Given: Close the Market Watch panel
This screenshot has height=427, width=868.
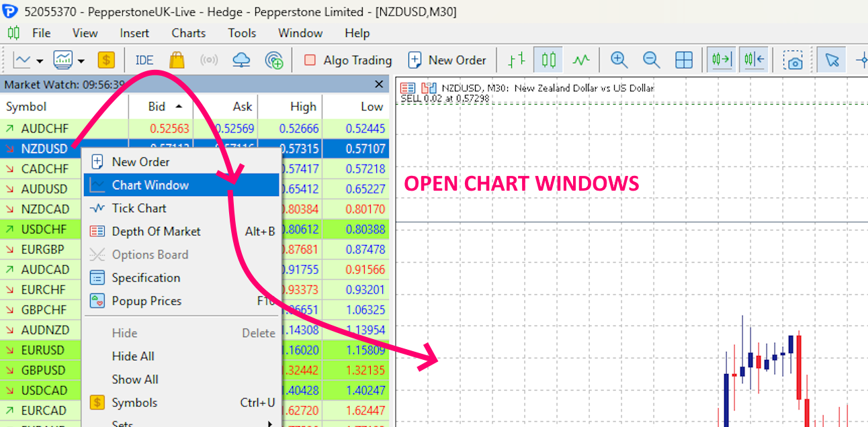Looking at the screenshot, I should [380, 84].
